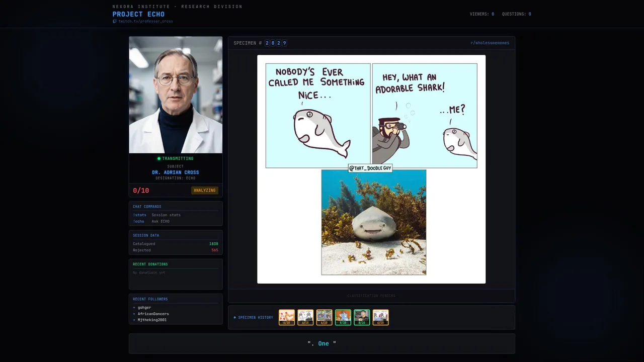This screenshot has width=644, height=362.
Task: Open the last specimen history thumbnail
Action: pos(381,317)
